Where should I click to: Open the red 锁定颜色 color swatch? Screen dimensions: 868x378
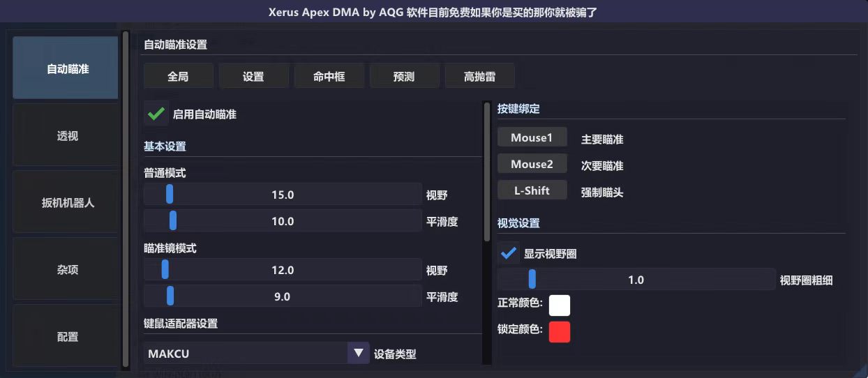coord(560,331)
